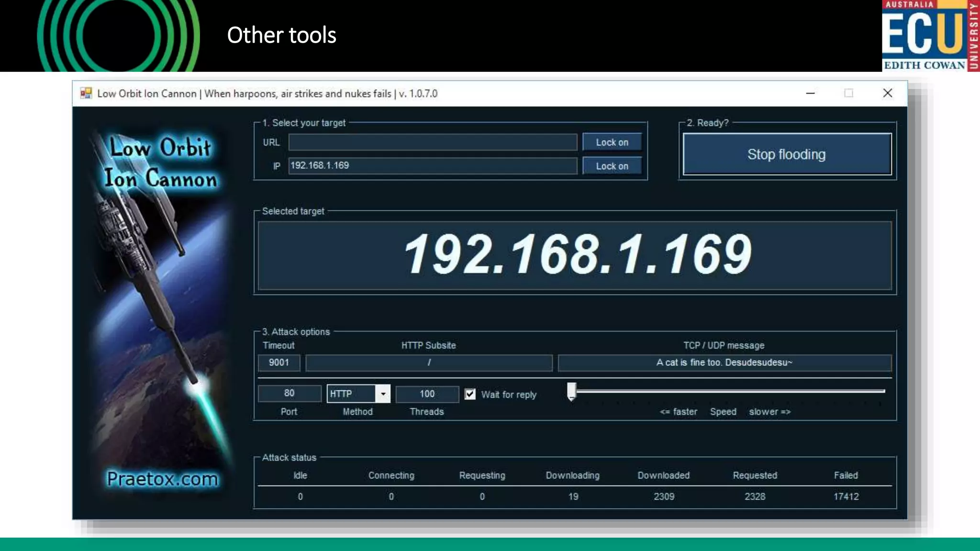This screenshot has width=980, height=551.
Task: Click the disabled maximize window icon
Action: [848, 93]
